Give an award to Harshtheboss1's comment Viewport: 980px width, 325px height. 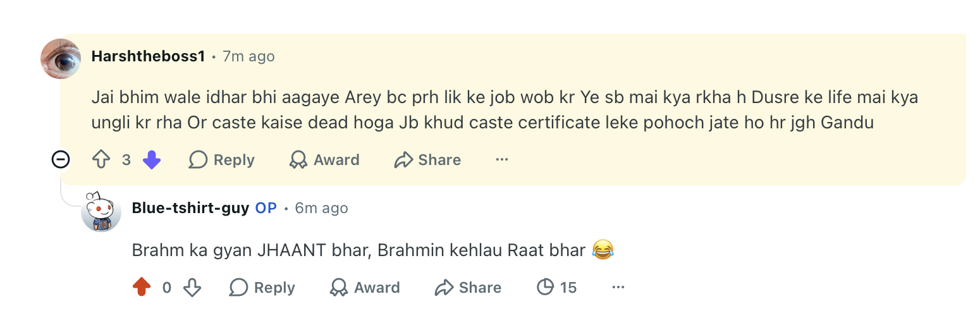point(324,160)
